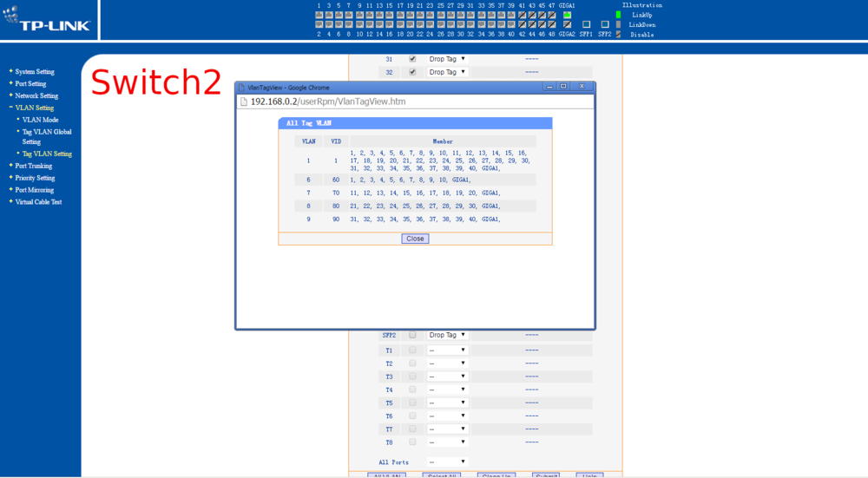Close the All Tag VLAN popup

(415, 239)
